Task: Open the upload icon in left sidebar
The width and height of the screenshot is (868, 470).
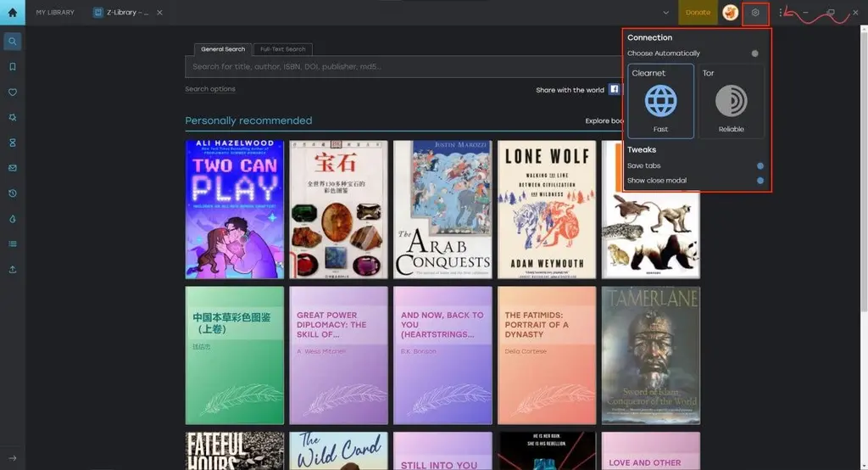Action: tap(12, 270)
